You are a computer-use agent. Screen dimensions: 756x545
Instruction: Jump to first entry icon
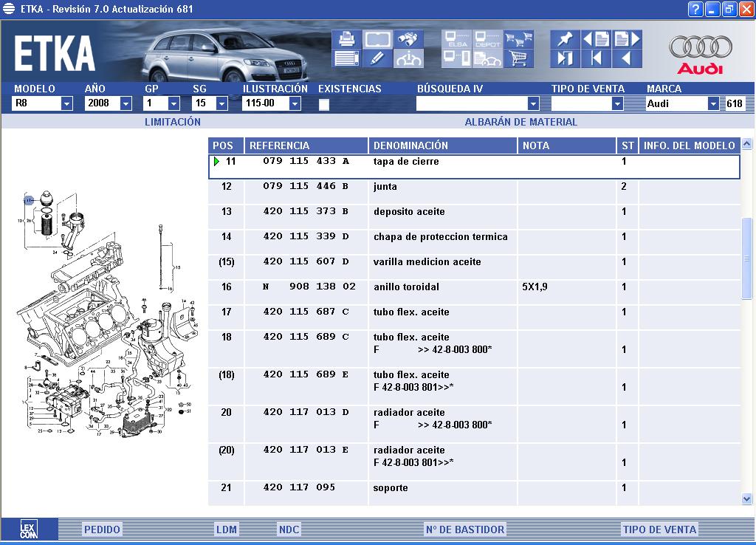(596, 58)
